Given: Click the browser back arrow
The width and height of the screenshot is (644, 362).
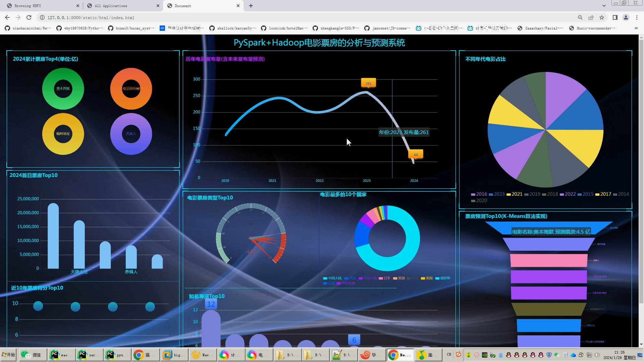Looking at the screenshot, I should click(7, 17).
